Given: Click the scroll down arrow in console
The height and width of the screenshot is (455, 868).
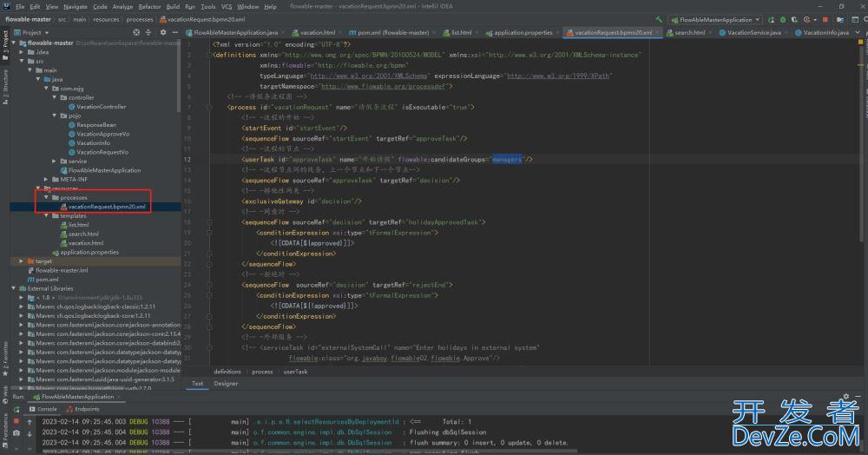Looking at the screenshot, I should (x=30, y=433).
